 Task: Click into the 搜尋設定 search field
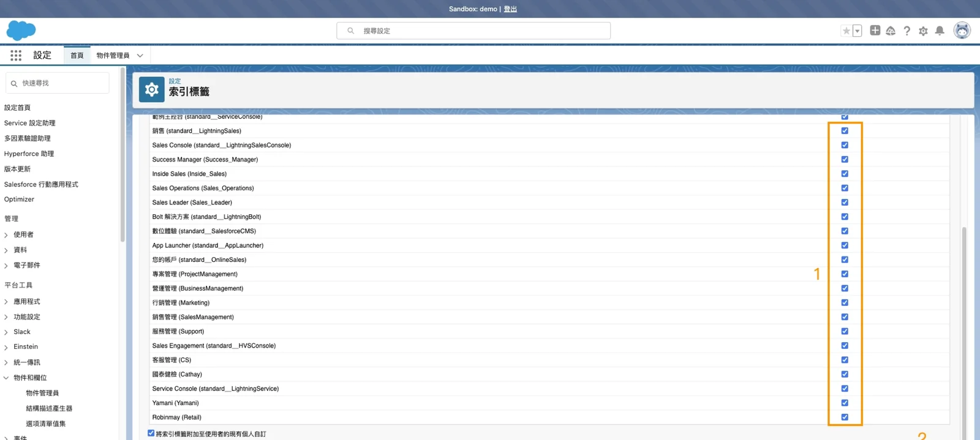473,31
